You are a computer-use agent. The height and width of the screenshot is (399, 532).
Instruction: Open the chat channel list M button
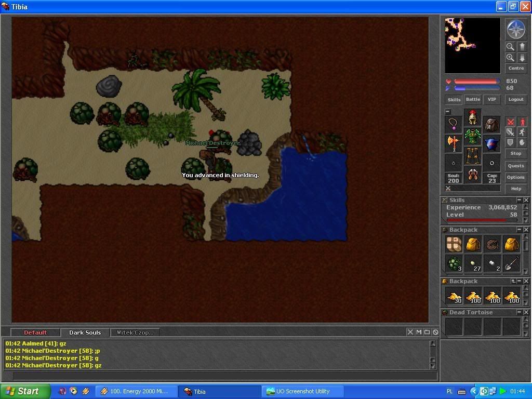pos(419,332)
